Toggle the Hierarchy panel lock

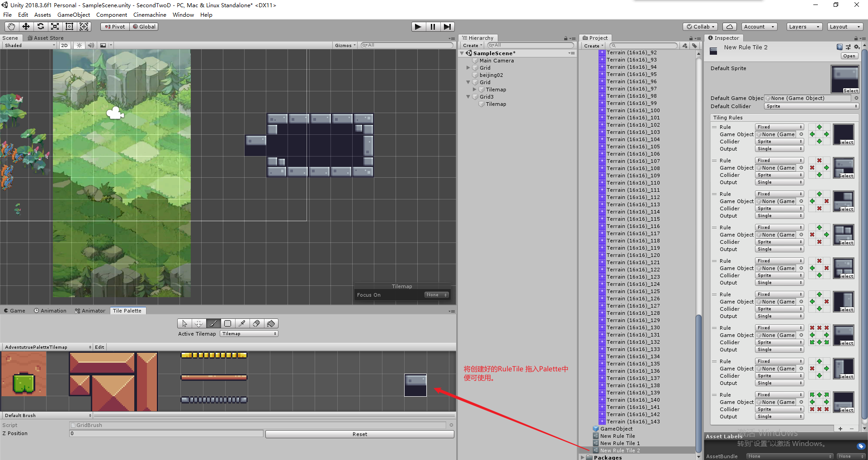click(x=566, y=38)
